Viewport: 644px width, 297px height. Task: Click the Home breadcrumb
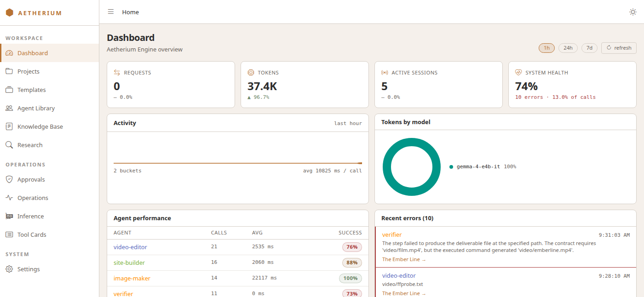131,12
